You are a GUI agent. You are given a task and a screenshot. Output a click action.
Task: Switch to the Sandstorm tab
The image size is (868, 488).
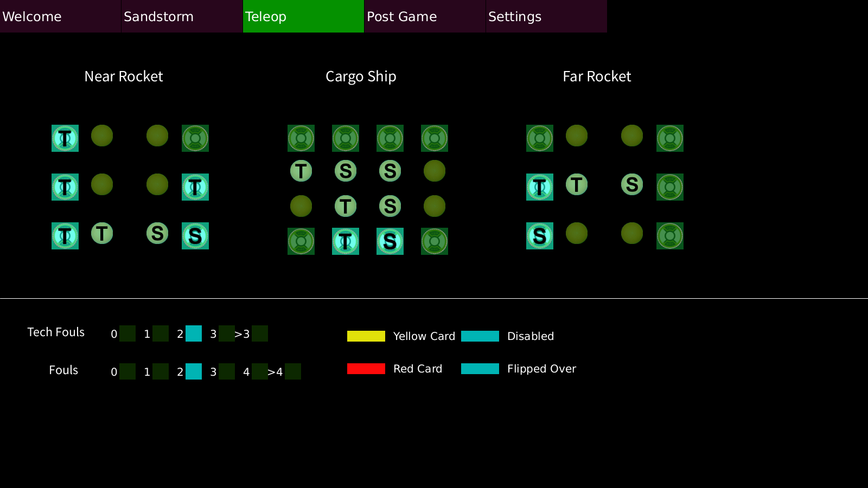point(182,16)
